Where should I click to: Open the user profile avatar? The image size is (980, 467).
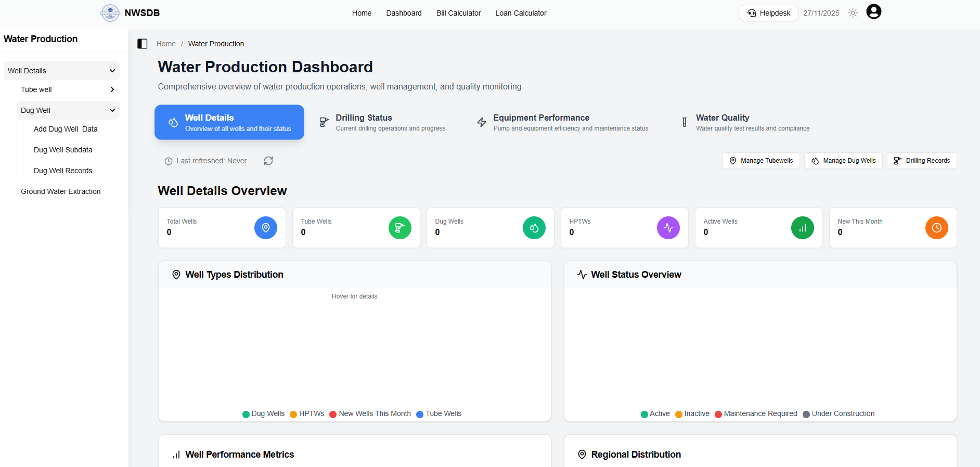(874, 12)
